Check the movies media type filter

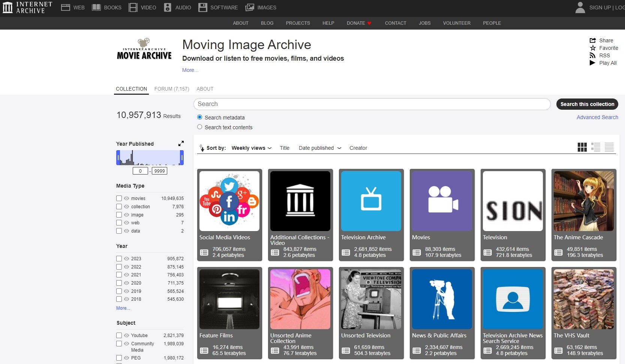click(x=119, y=198)
